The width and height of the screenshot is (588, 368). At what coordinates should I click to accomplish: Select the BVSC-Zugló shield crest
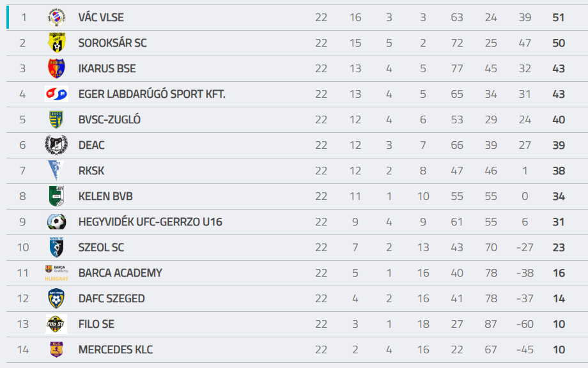point(57,119)
